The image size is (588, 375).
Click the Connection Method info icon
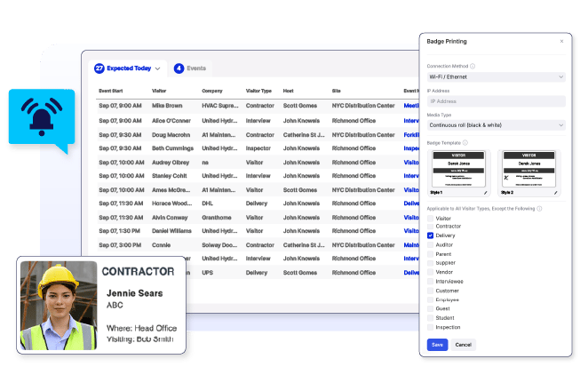coord(473,66)
